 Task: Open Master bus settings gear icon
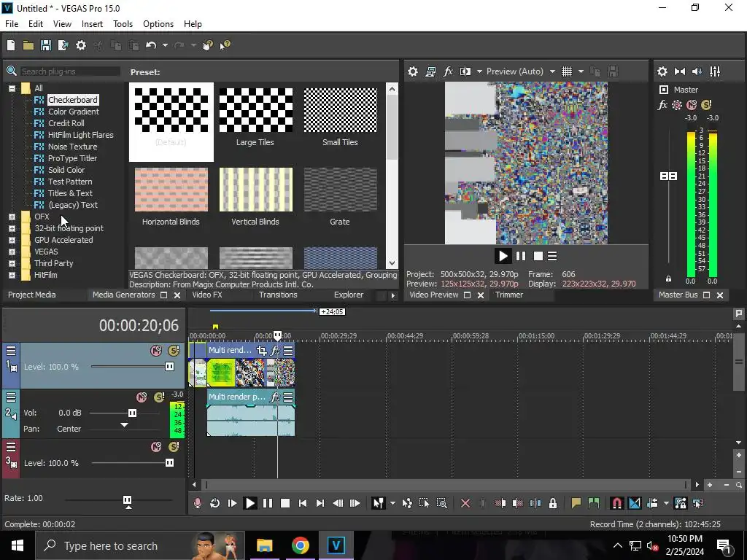(662, 71)
